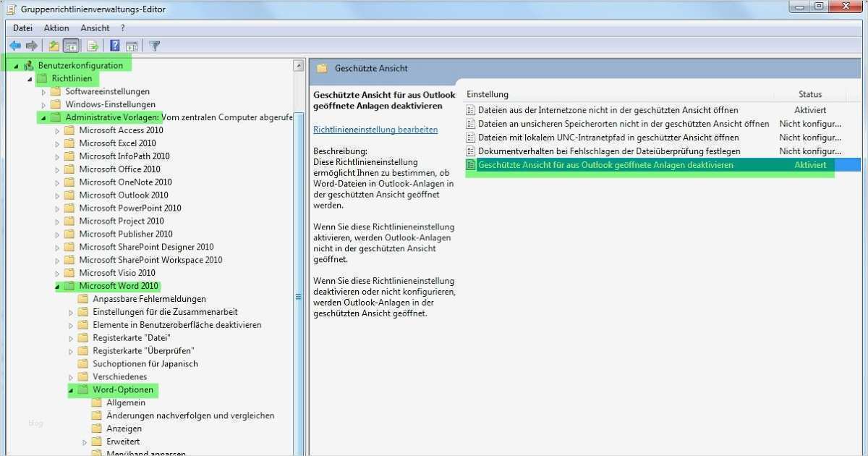This screenshot has height=456, width=868.
Task: Select 'Microsoft SharePoint Workspace 2010' in the tree
Action: click(x=150, y=260)
